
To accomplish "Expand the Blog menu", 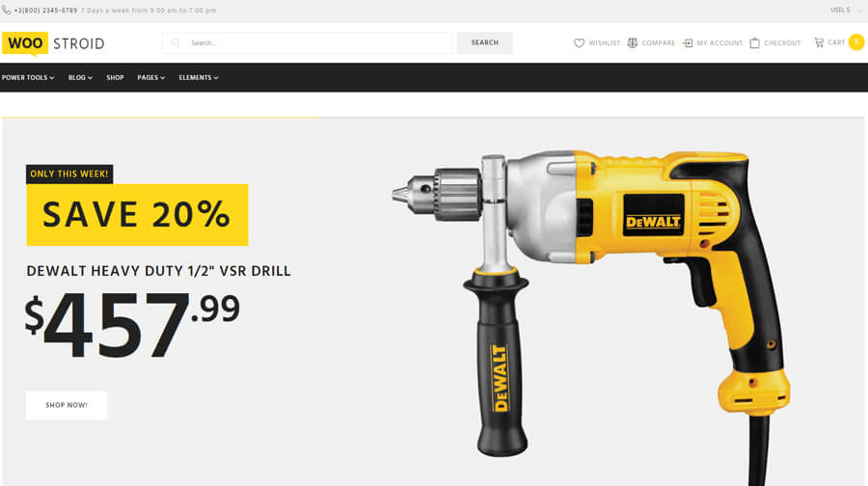I will click(80, 77).
